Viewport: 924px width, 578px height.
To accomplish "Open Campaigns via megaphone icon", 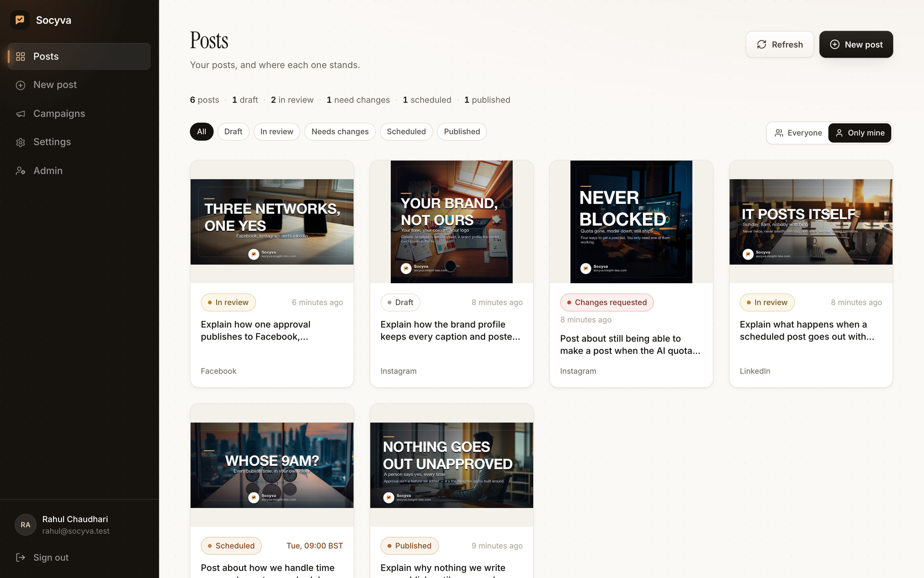I will click(20, 114).
